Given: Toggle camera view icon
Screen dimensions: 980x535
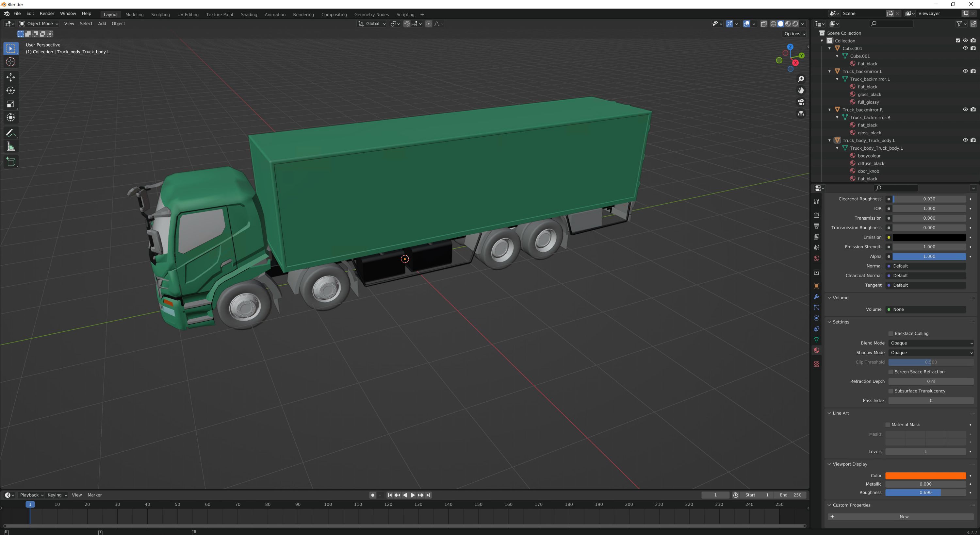Looking at the screenshot, I should 801,102.
